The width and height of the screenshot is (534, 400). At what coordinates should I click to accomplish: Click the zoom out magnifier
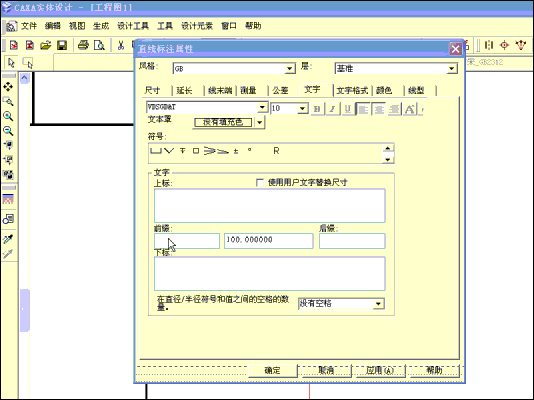[x=8, y=131]
